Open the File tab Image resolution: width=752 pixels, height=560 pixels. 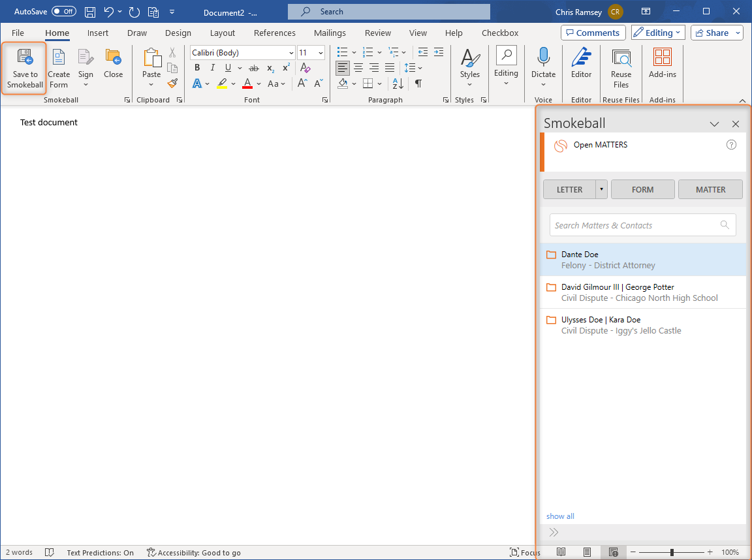point(18,33)
